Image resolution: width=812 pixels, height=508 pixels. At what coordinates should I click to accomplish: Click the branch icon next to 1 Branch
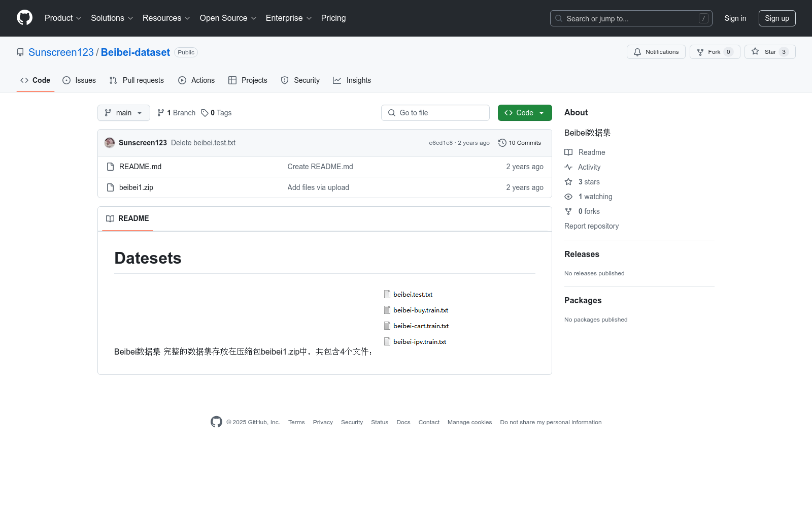click(161, 113)
